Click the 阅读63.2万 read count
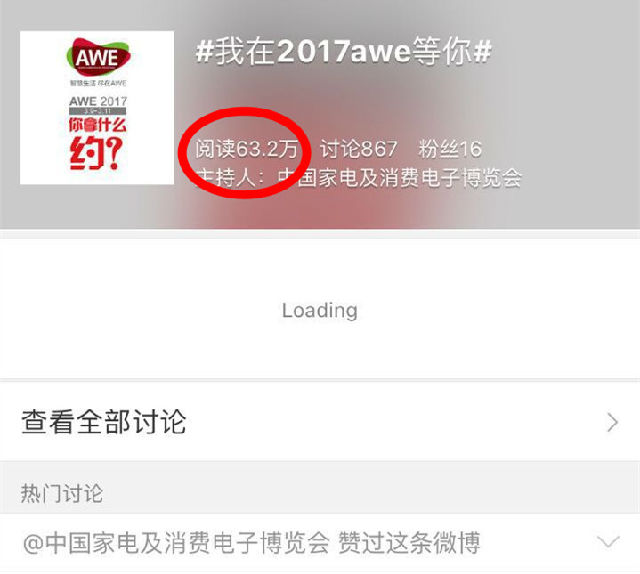Image resolution: width=640 pixels, height=574 pixels. tap(247, 149)
